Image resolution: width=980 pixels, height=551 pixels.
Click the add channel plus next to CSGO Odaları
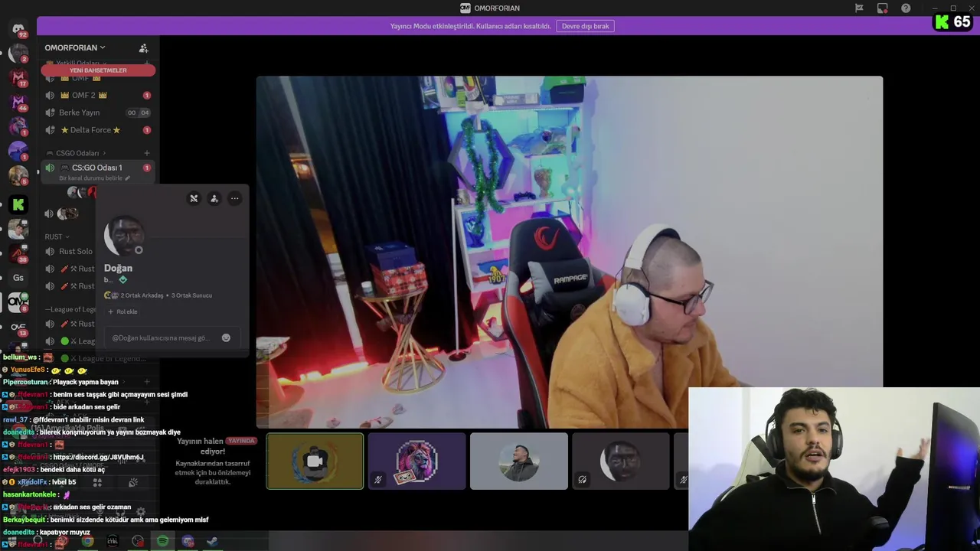tap(147, 153)
